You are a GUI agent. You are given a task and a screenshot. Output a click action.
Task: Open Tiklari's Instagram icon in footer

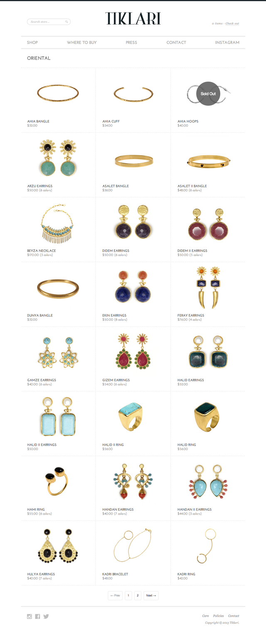point(30,617)
